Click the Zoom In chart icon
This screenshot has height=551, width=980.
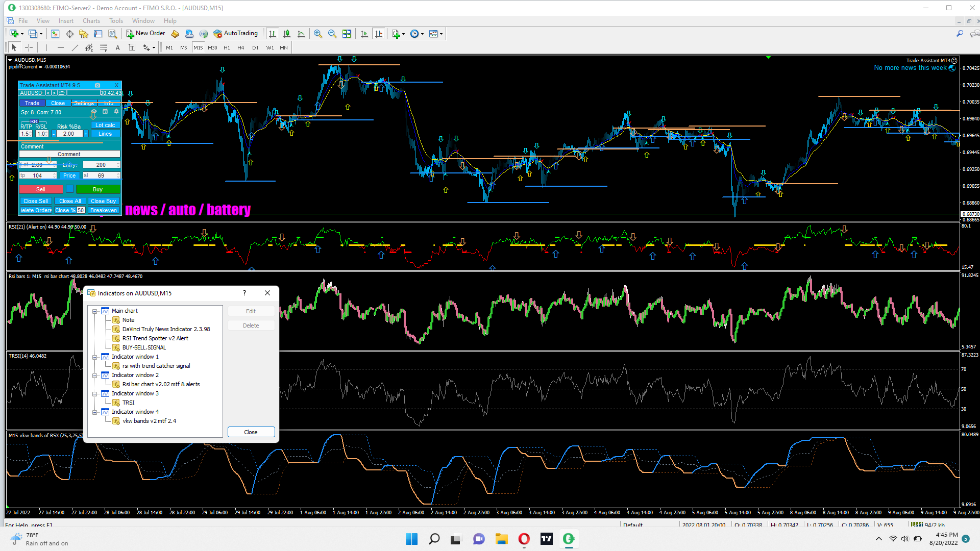tap(318, 34)
